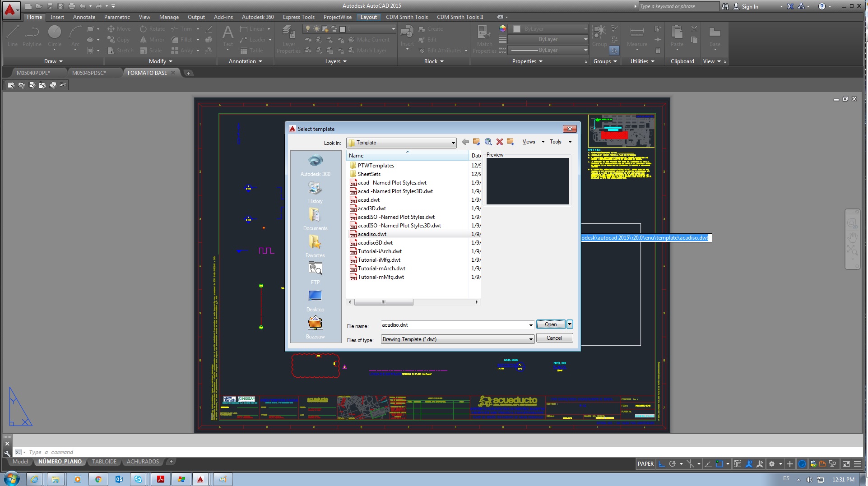Go back using the dialog's back arrow
The image size is (868, 486).
click(465, 142)
